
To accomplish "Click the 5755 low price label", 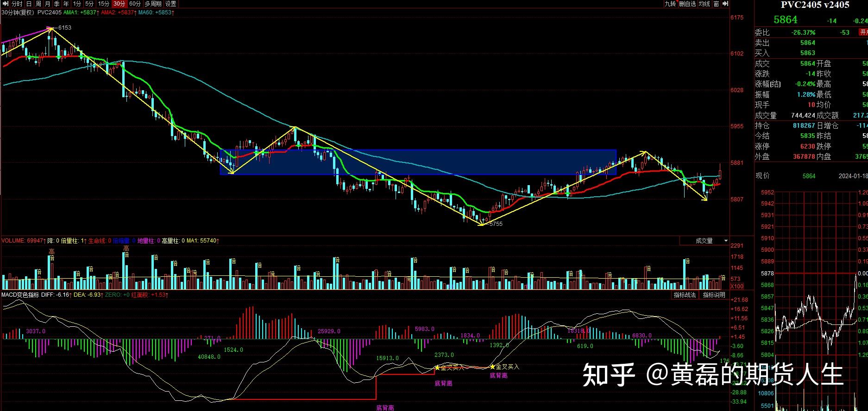I will (496, 224).
